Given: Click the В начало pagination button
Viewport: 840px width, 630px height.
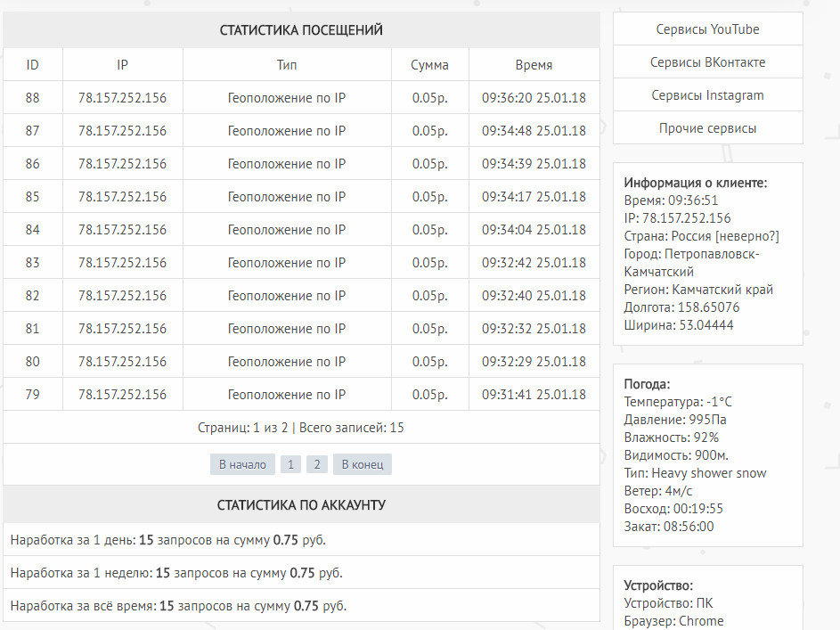Looking at the screenshot, I should [242, 464].
